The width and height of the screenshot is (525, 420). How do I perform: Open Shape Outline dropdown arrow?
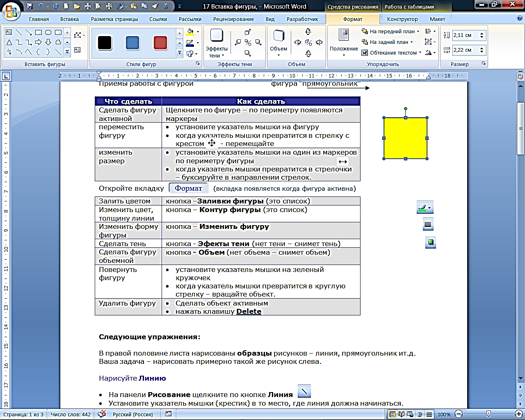[198, 43]
